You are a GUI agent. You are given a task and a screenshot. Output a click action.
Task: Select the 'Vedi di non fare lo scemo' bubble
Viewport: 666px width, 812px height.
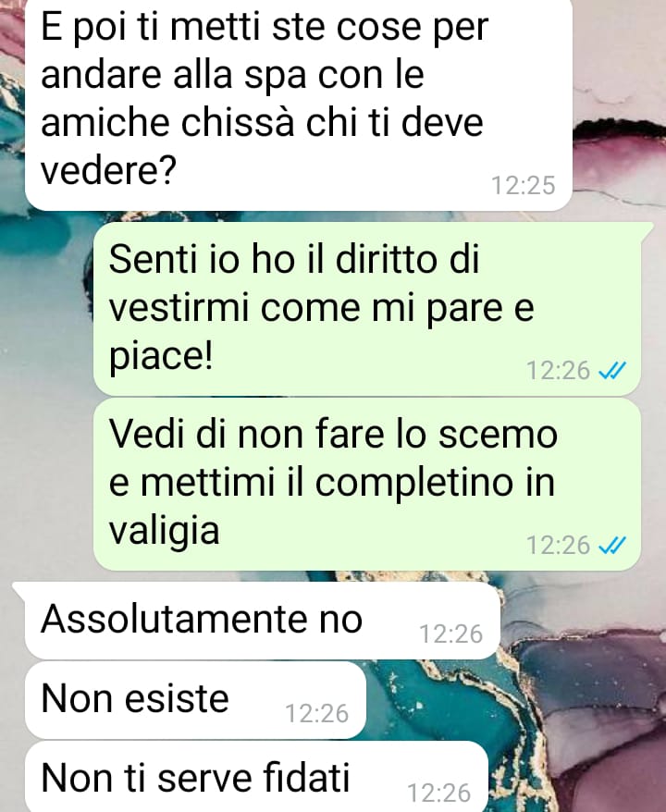tap(367, 485)
